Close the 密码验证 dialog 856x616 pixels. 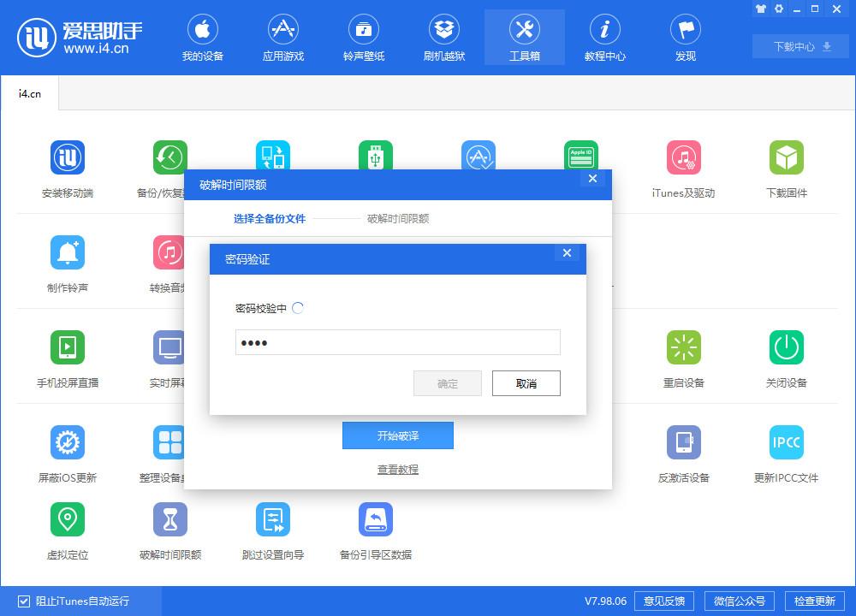coord(567,252)
